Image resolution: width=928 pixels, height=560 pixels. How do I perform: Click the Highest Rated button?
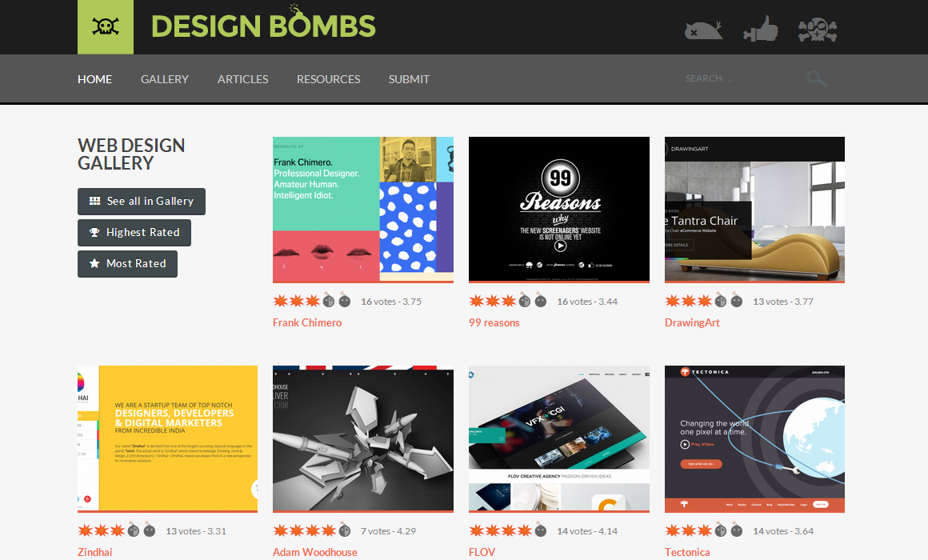pyautogui.click(x=134, y=233)
